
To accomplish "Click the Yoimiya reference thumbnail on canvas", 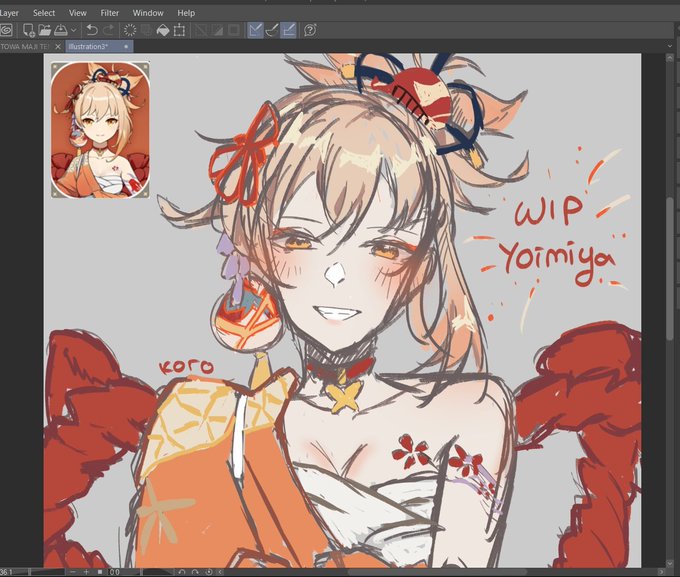I will [100, 130].
